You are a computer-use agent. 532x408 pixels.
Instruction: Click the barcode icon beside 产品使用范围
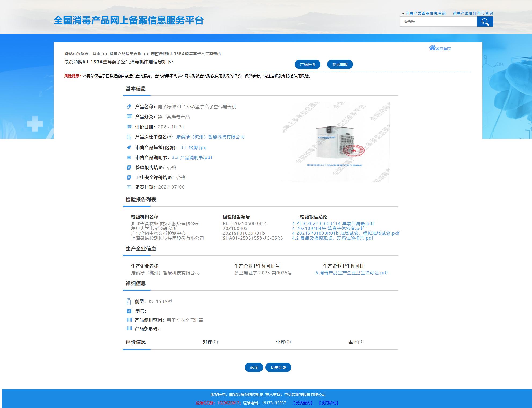(x=129, y=320)
